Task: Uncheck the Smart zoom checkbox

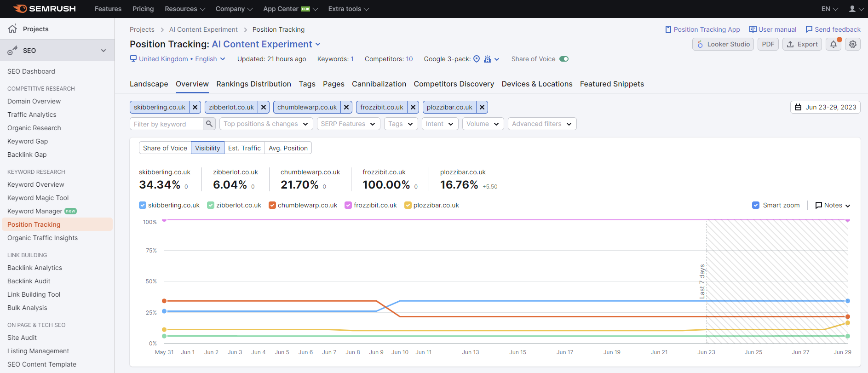Action: click(756, 205)
